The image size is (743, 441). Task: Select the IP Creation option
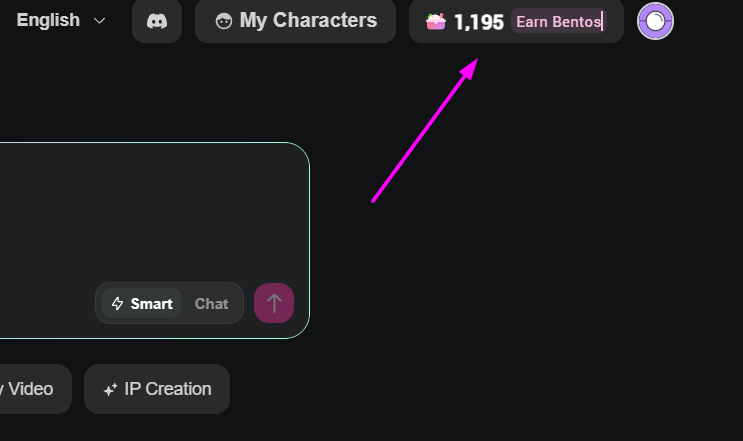click(x=157, y=389)
